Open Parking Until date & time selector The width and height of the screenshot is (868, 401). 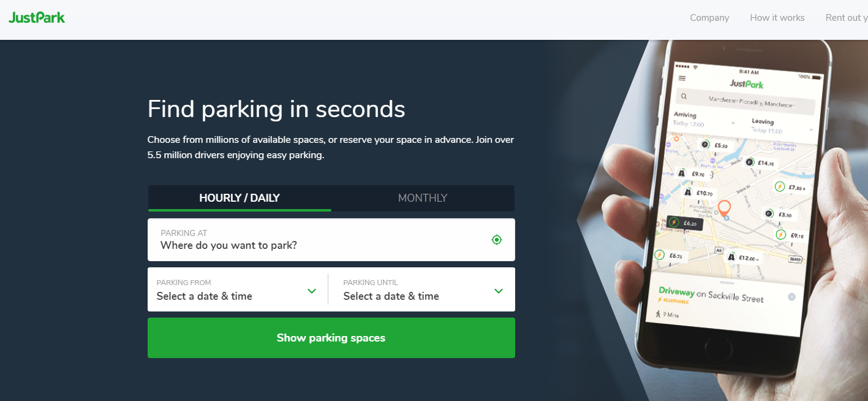tap(422, 289)
